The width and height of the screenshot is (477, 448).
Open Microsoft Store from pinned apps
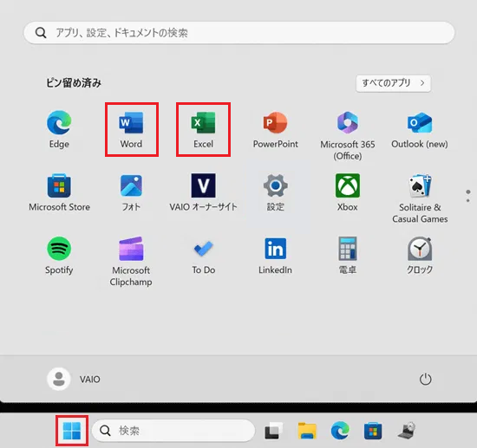(59, 192)
